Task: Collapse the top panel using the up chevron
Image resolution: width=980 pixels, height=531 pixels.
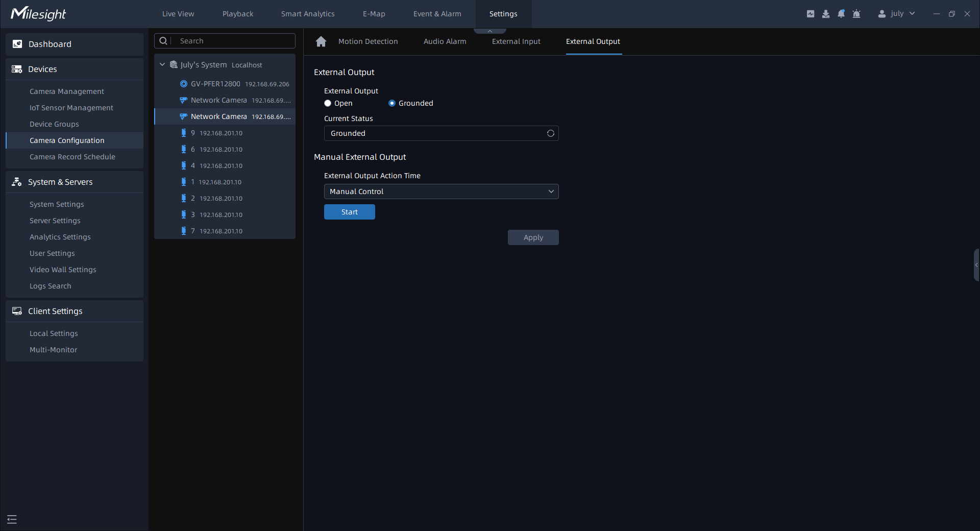Action: [x=490, y=31]
